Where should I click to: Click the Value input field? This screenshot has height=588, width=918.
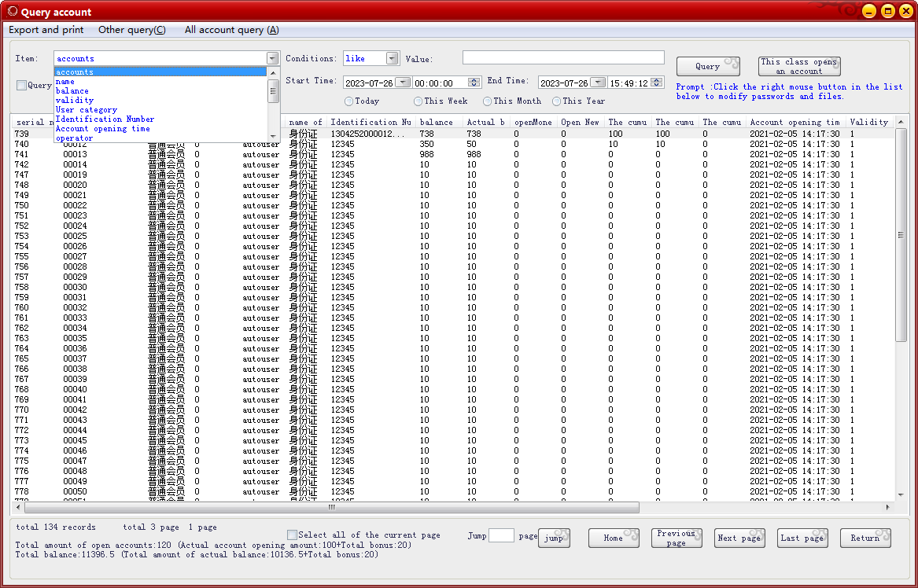pyautogui.click(x=563, y=57)
